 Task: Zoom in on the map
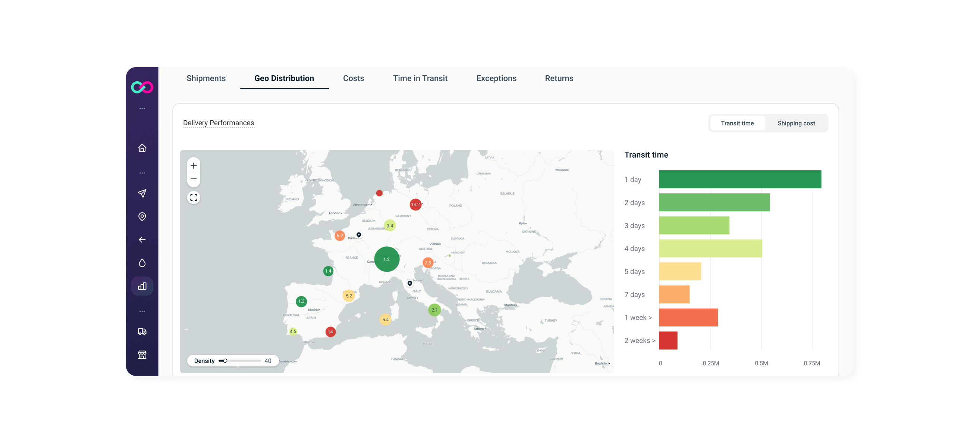pos(194,166)
